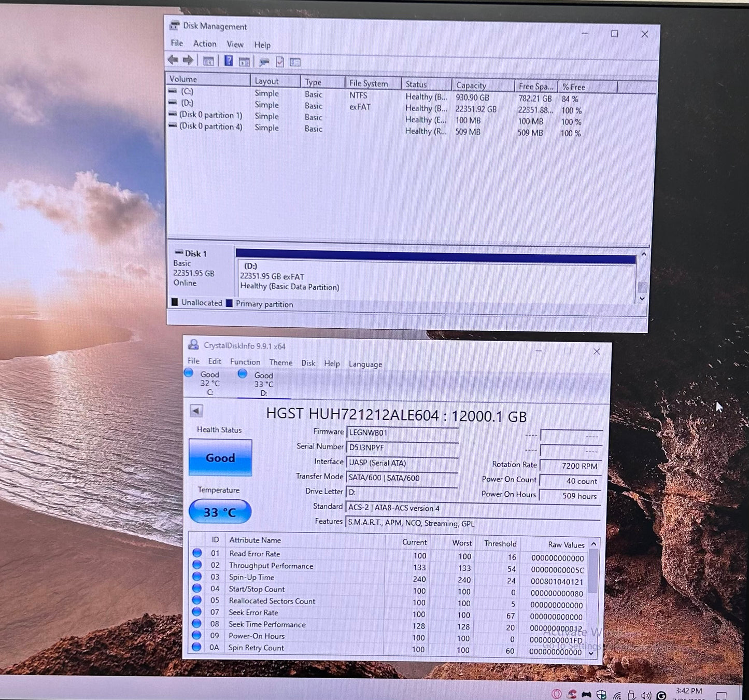Open the Function menu in CrystalDiskInfo

(245, 362)
